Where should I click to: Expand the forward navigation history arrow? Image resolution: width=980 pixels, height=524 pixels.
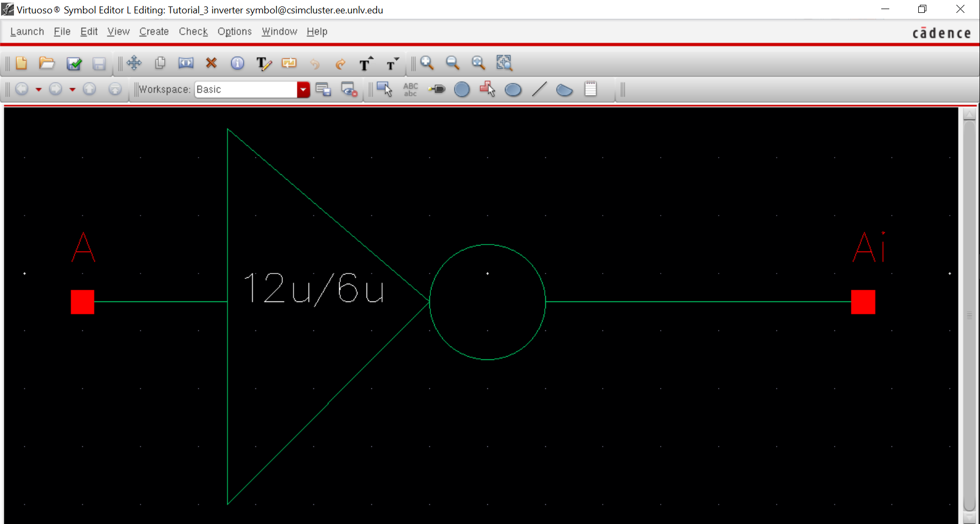[x=72, y=90]
